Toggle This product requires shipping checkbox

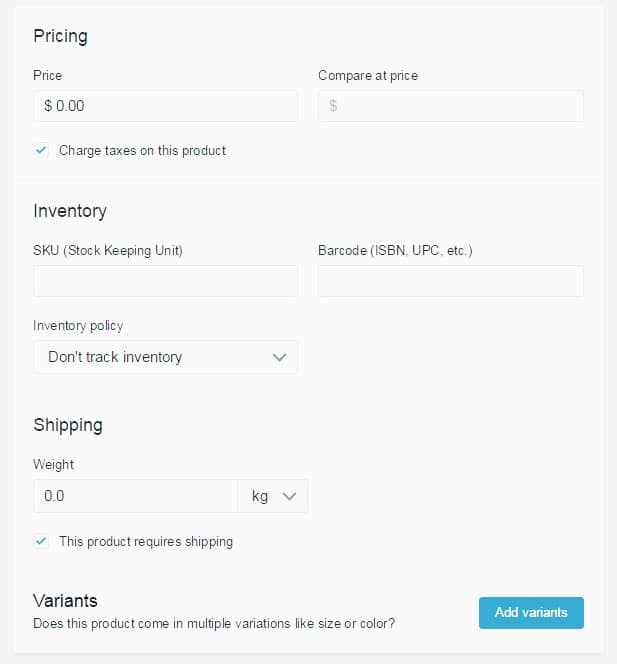click(x=41, y=541)
